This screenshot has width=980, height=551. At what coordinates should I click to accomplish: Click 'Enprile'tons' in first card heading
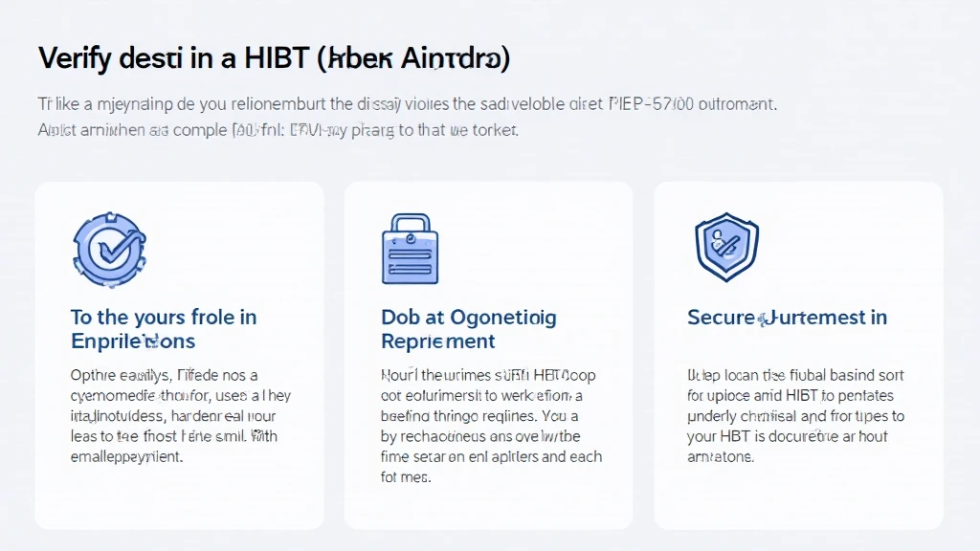pyautogui.click(x=133, y=342)
